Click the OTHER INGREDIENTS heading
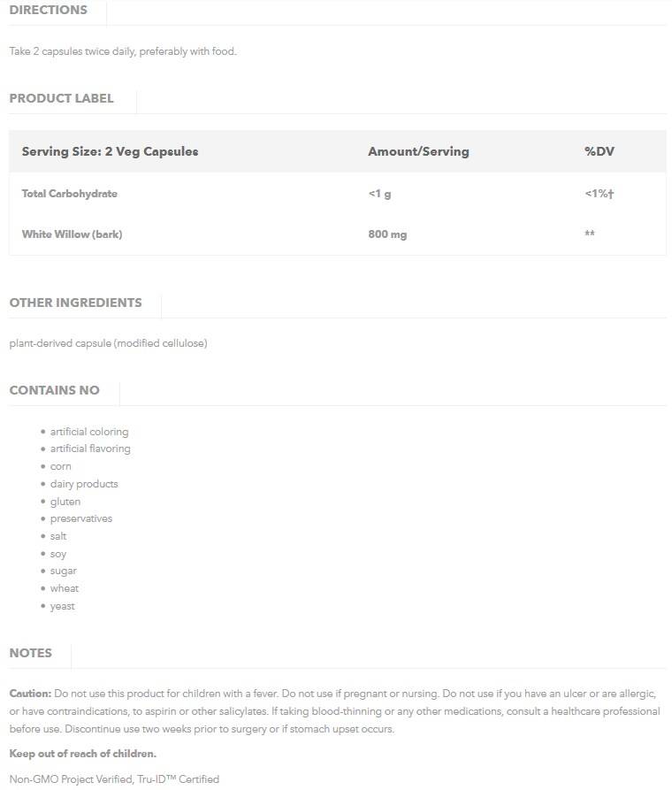The width and height of the screenshot is (672, 790). (75, 303)
